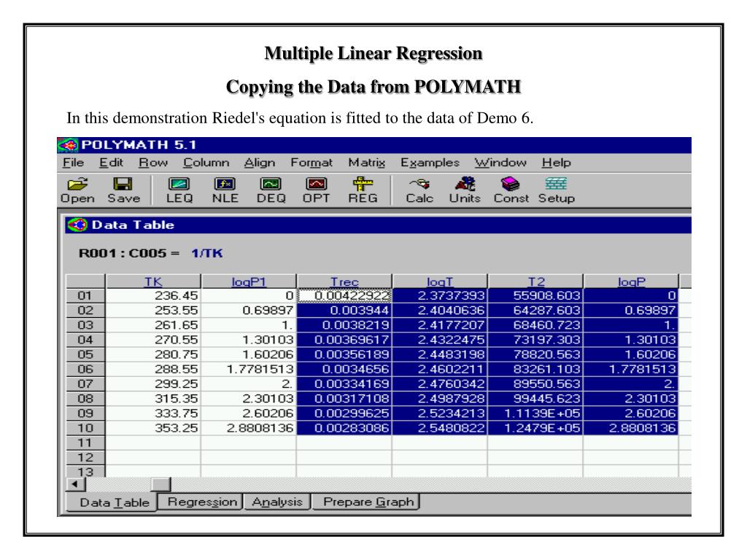747x560 pixels.
Task: Open the Format menu
Action: [311, 163]
